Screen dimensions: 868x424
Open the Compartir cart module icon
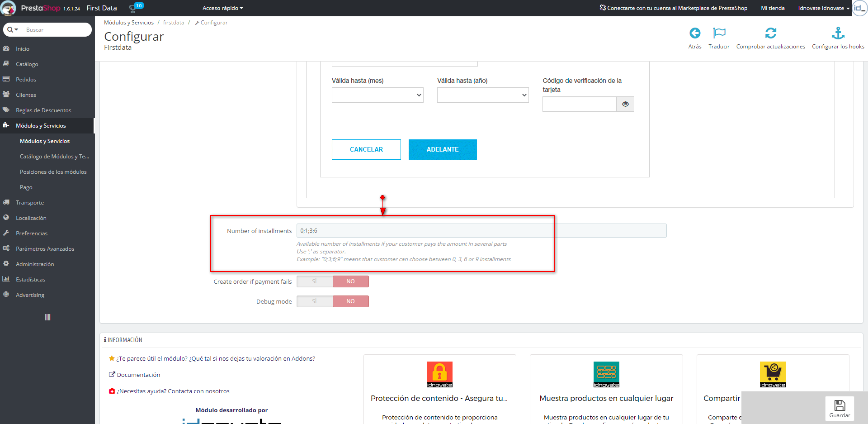(773, 375)
